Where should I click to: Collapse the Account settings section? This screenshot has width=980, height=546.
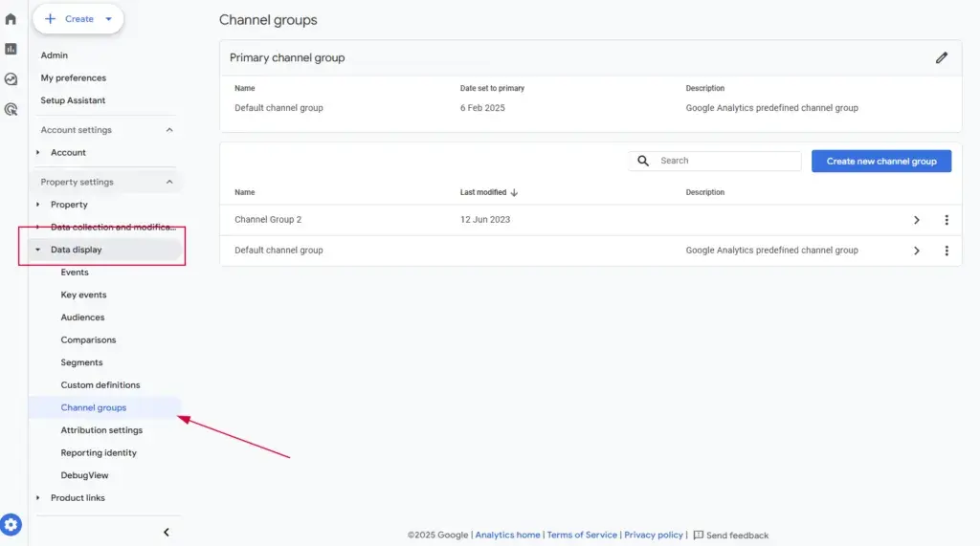pyautogui.click(x=169, y=130)
